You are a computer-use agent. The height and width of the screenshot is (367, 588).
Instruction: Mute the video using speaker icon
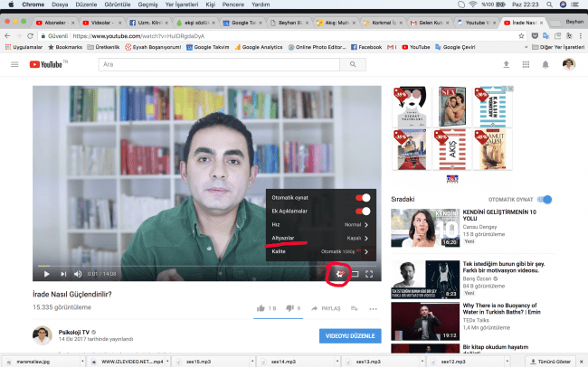tap(81, 273)
